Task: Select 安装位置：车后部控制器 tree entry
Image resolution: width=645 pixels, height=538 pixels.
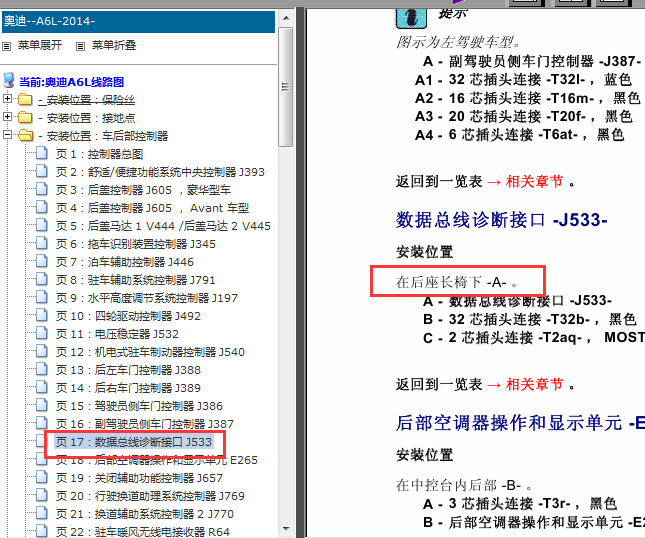Action: click(x=103, y=136)
